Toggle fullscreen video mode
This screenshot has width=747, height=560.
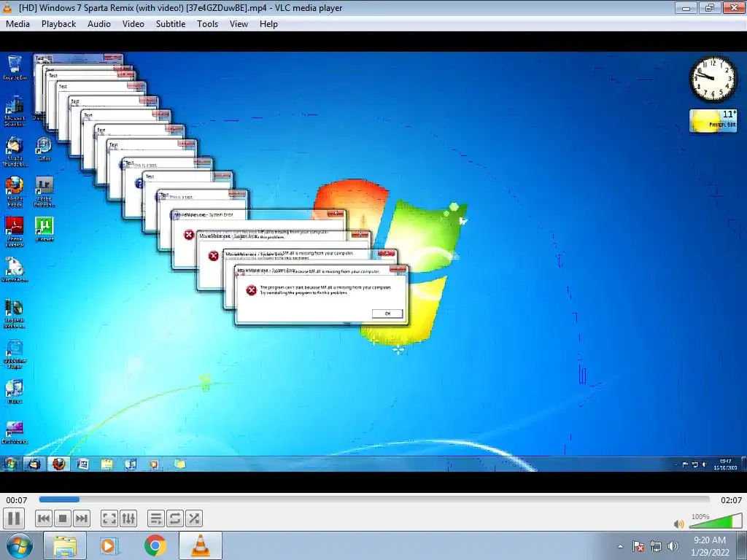pyautogui.click(x=109, y=518)
